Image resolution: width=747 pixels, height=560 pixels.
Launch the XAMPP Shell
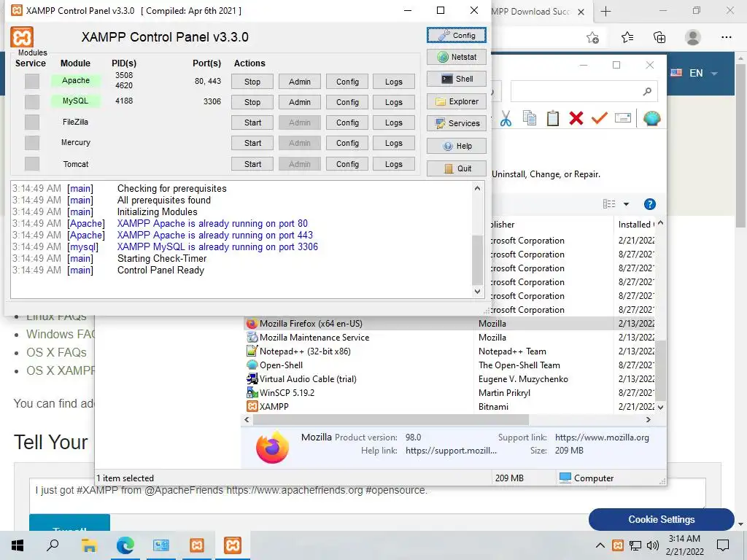457,79
